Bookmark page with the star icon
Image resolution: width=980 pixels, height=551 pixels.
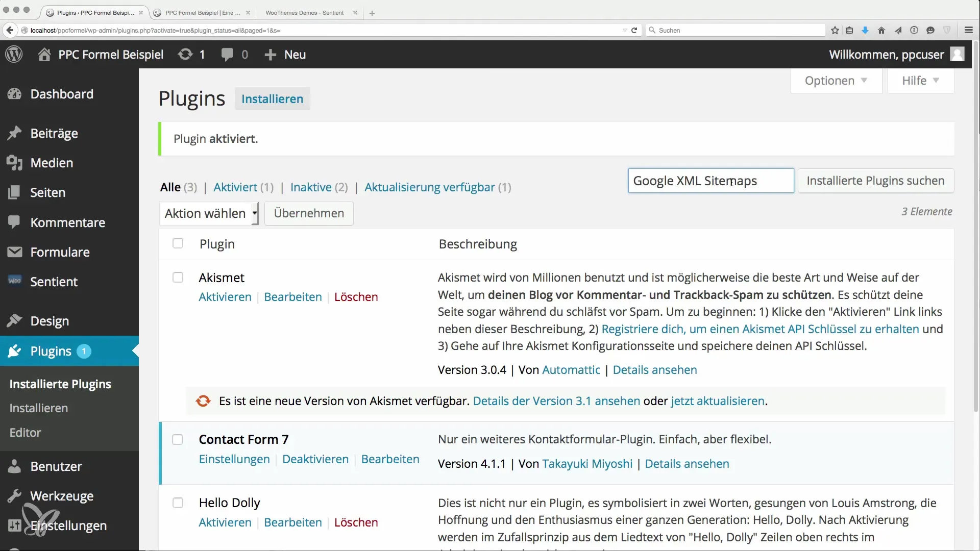(x=835, y=30)
